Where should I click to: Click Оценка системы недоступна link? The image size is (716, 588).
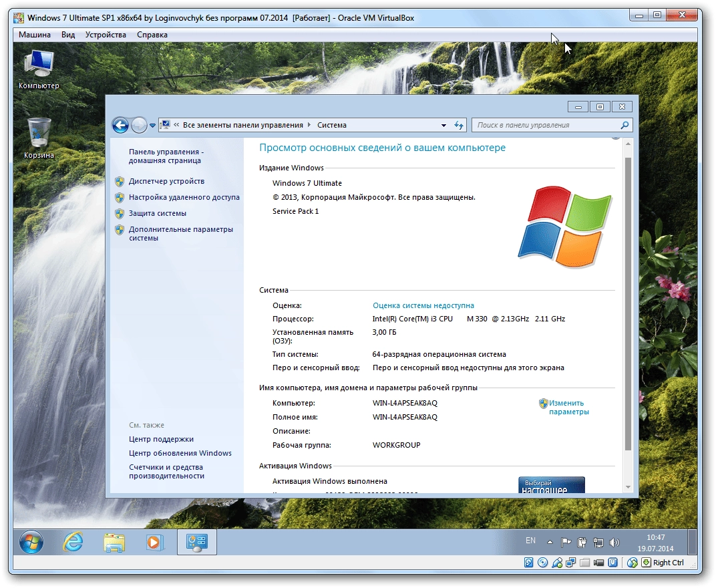click(423, 305)
